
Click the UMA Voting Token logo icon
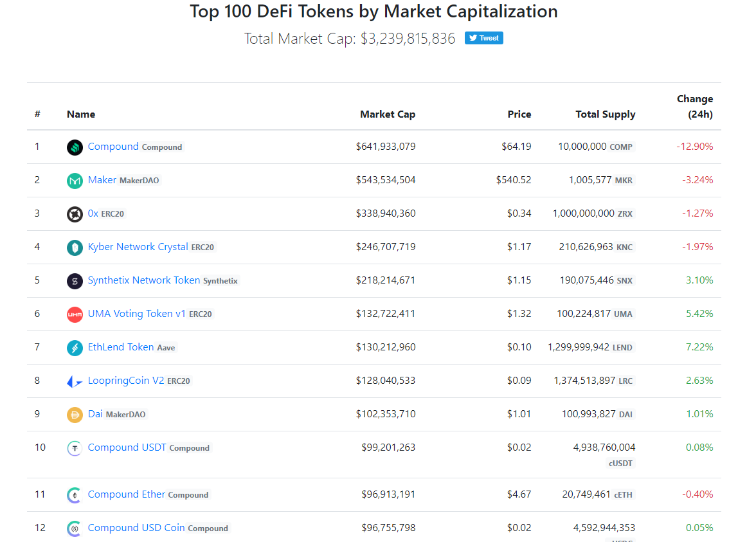click(75, 314)
